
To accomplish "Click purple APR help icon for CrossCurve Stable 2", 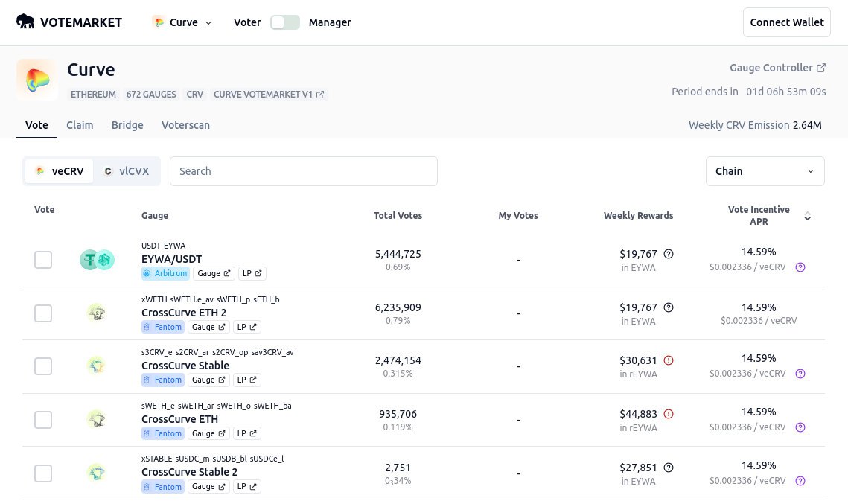I will tap(800, 481).
